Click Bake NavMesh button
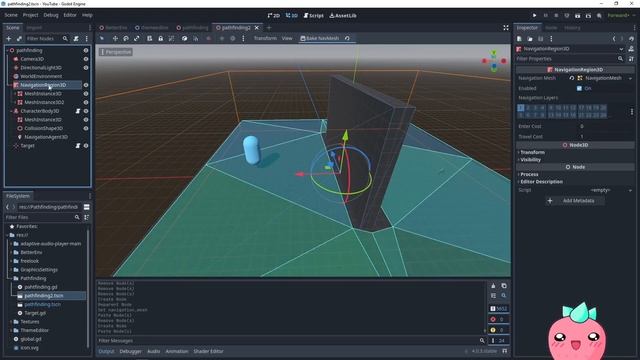Screen dimensions: 640x360 click(x=319, y=38)
